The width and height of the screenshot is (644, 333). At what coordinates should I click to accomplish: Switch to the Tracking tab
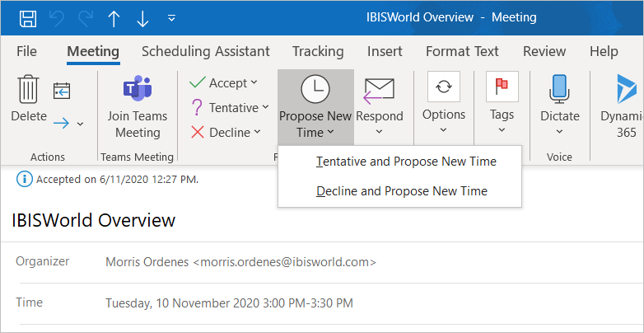(x=318, y=51)
